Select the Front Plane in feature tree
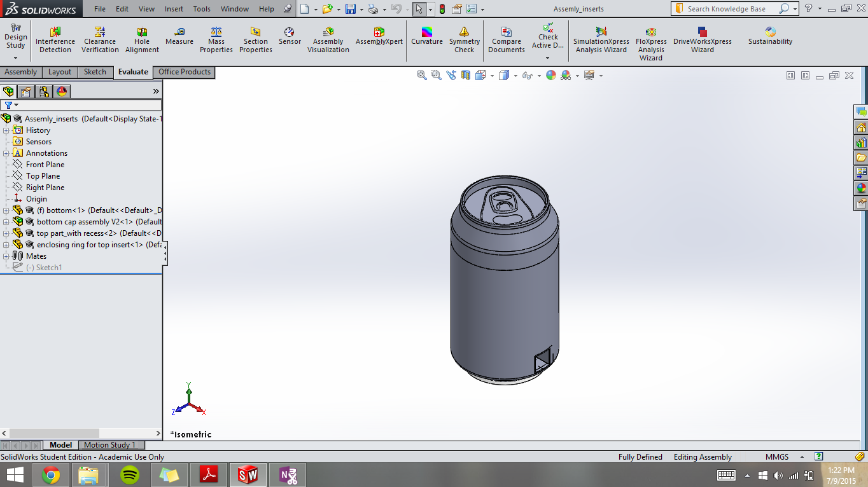The height and width of the screenshot is (487, 868). [45, 165]
